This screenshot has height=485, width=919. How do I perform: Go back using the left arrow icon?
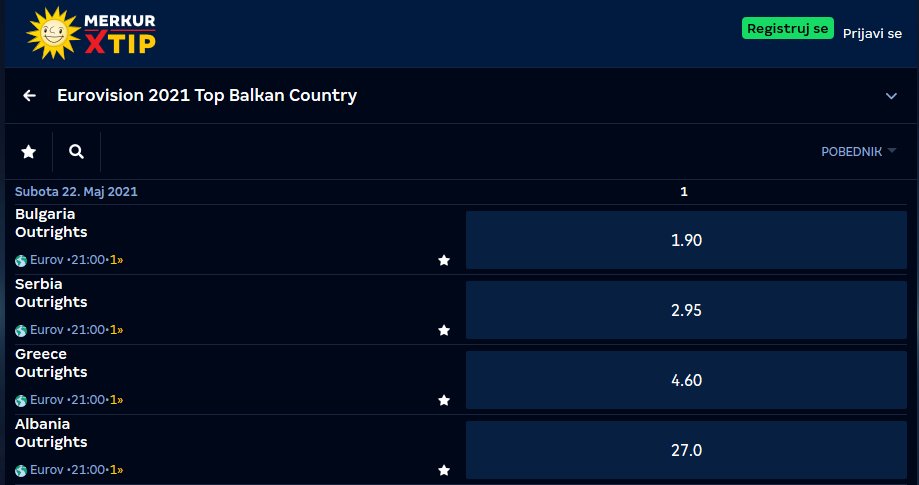click(29, 95)
